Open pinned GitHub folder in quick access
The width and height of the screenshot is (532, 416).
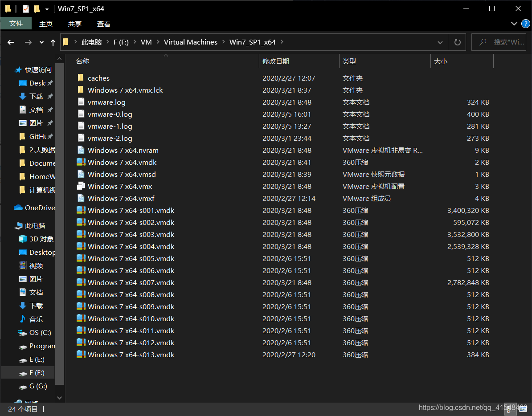(x=36, y=136)
